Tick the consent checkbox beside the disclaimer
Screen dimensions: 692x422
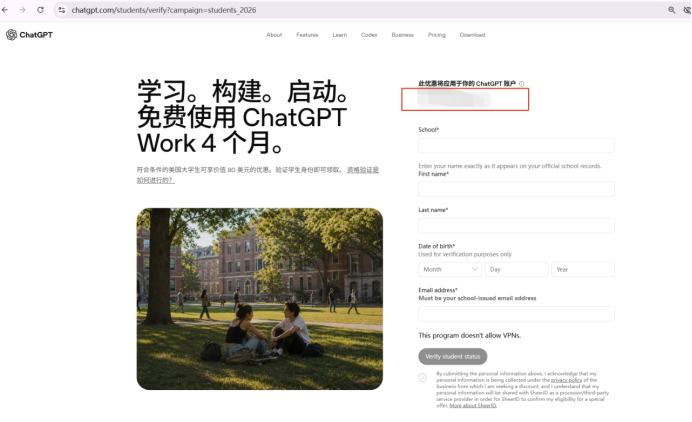click(422, 378)
